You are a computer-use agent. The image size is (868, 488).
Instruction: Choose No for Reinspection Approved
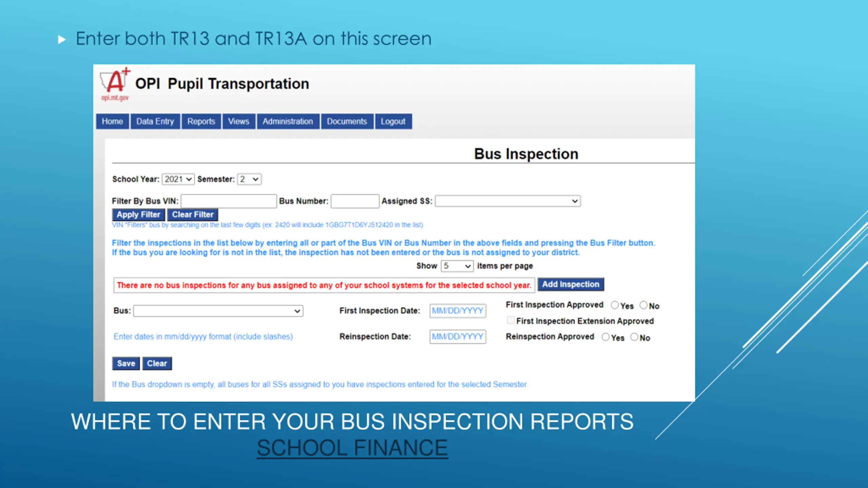point(634,337)
